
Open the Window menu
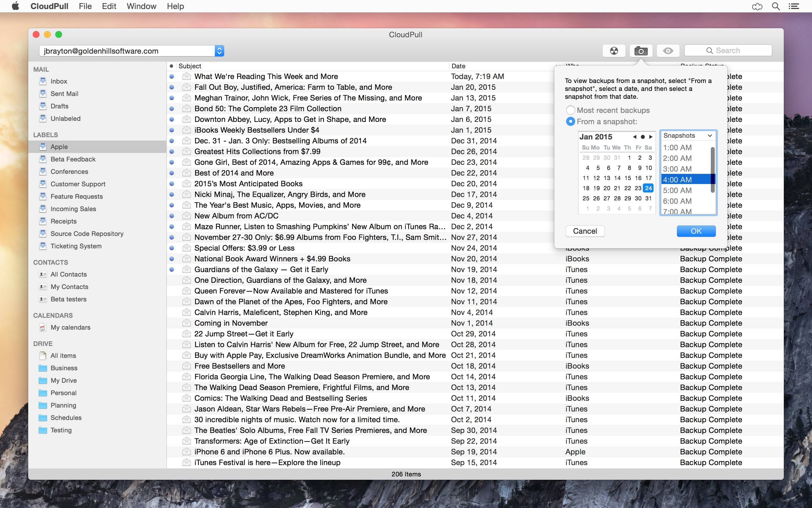click(x=141, y=6)
